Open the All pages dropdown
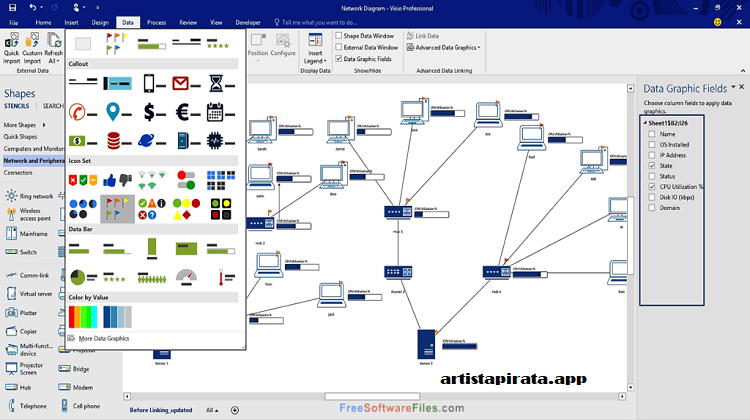The height and width of the screenshot is (420, 750). point(212,410)
